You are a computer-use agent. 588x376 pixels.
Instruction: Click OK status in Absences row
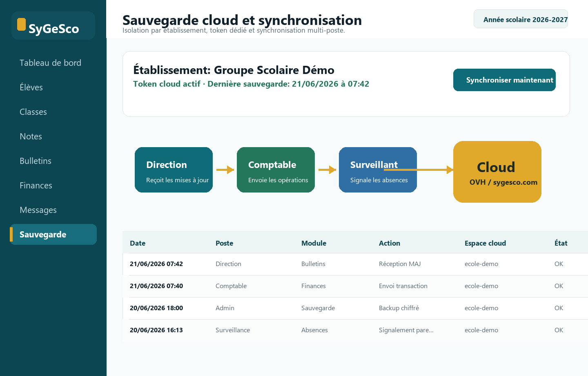[559, 330]
